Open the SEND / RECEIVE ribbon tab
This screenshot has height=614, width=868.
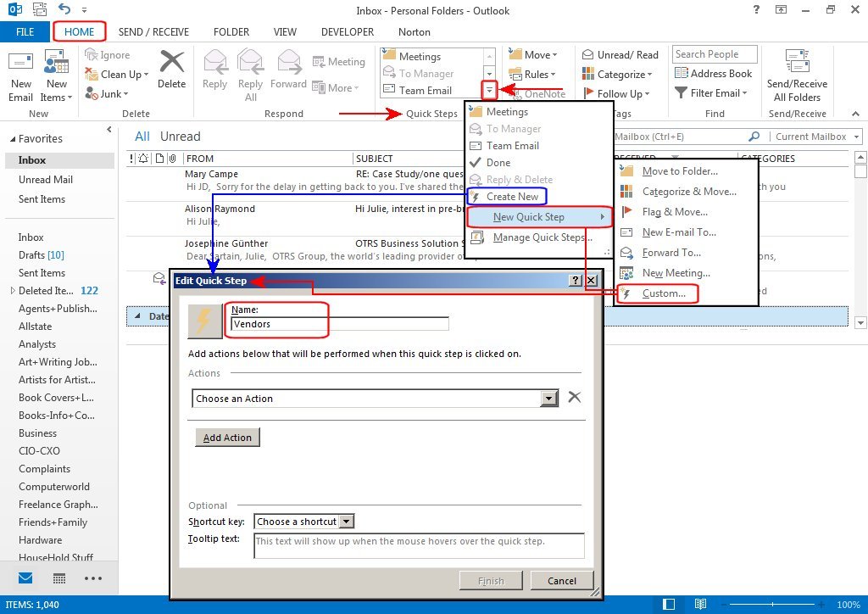tap(153, 32)
